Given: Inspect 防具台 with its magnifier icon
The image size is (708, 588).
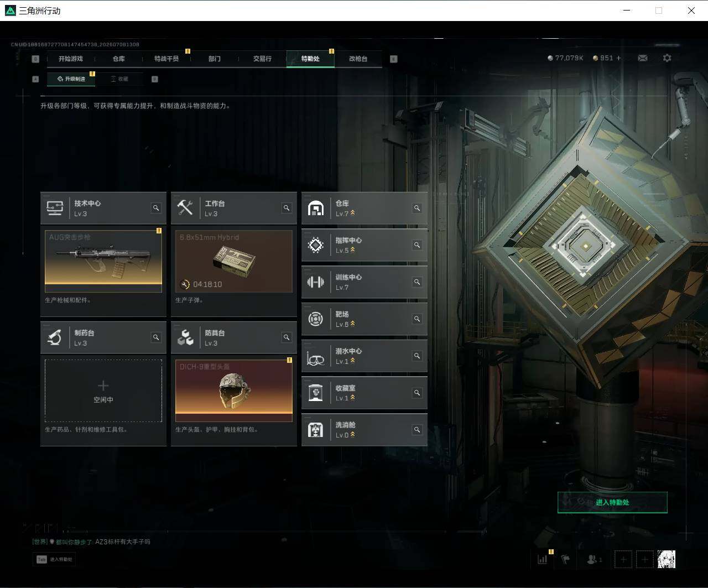Looking at the screenshot, I should pyautogui.click(x=287, y=337).
